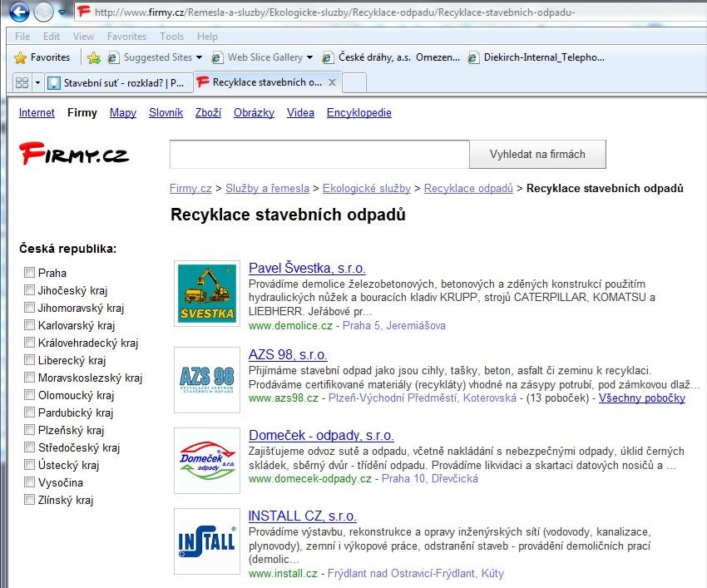The height and width of the screenshot is (588, 707).
Task: Click the Add to Favorites Bar icon
Action: pos(94,57)
